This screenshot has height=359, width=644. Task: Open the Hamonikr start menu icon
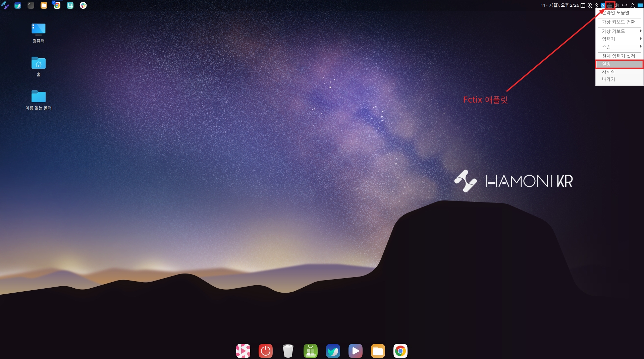pyautogui.click(x=5, y=5)
